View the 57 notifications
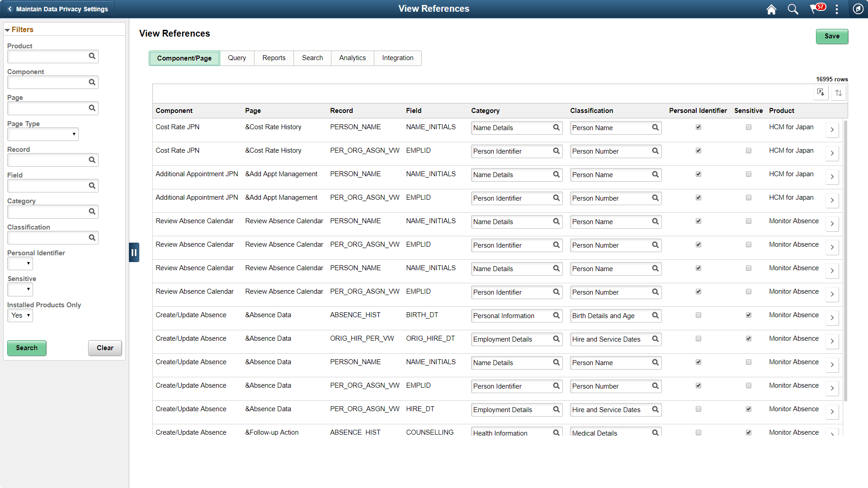Viewport: 868px width, 488px height. (x=816, y=9)
